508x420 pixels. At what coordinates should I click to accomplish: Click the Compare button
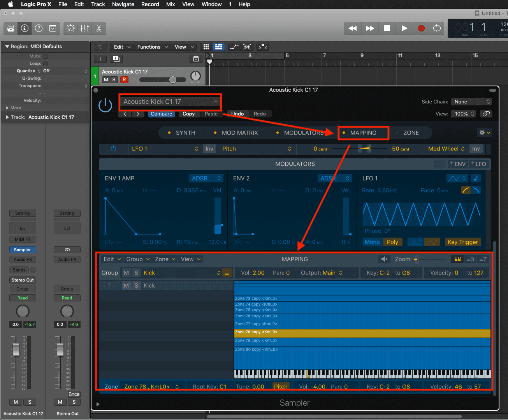[x=162, y=114]
